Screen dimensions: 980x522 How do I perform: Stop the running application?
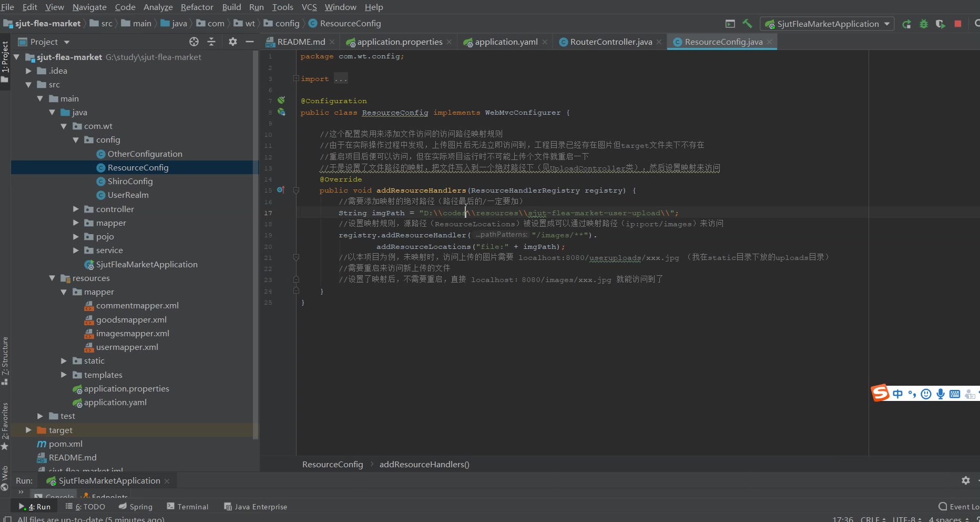pos(958,24)
